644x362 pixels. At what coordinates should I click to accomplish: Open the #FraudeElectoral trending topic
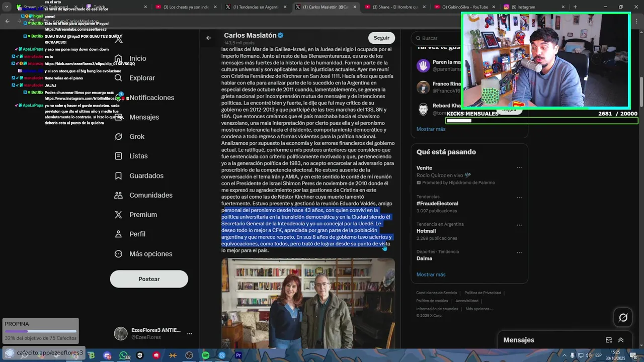coord(437,204)
